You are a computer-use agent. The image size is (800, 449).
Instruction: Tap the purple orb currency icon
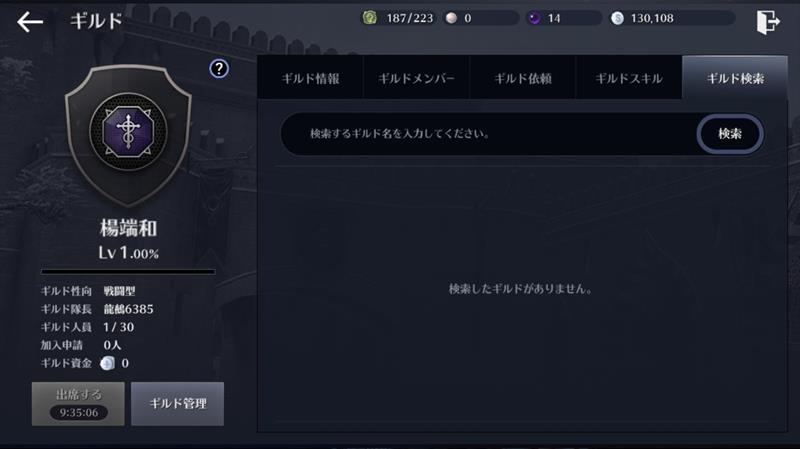point(534,18)
